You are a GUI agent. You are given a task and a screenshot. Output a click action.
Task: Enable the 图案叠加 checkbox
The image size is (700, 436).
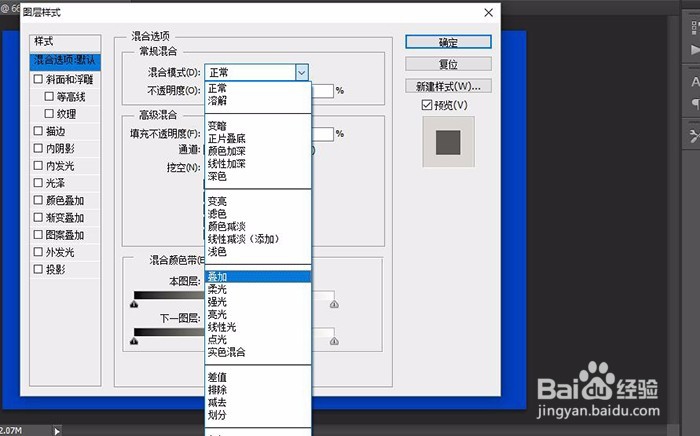click(x=38, y=234)
